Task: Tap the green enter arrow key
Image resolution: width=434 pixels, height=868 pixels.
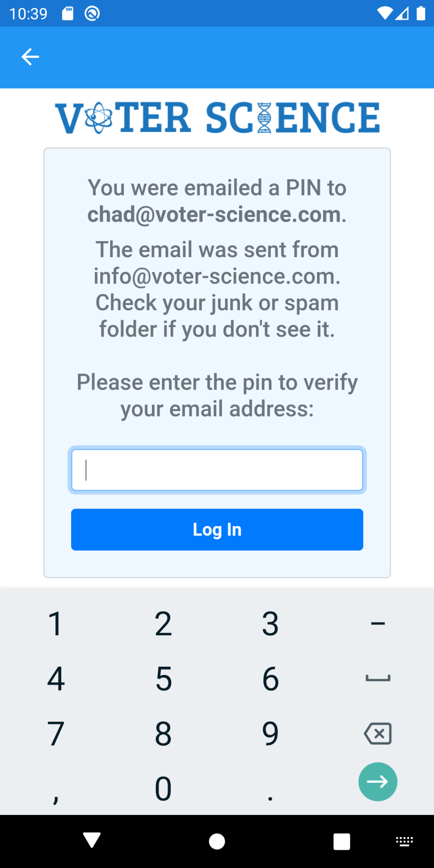Action: (377, 782)
